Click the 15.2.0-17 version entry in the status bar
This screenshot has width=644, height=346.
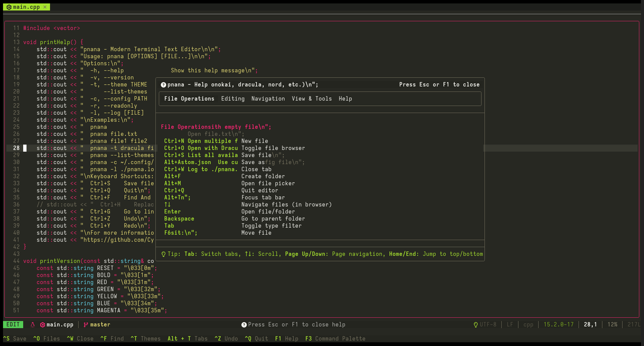558,325
